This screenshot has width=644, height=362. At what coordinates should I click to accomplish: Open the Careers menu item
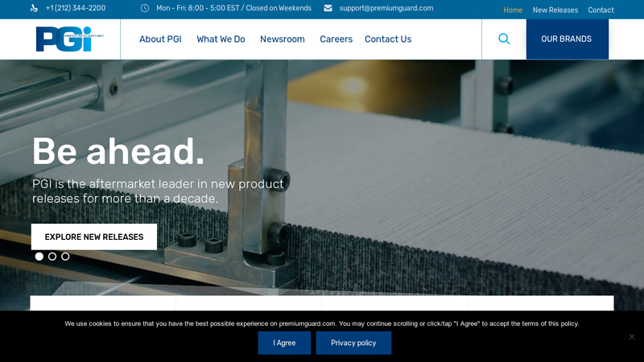[336, 39]
